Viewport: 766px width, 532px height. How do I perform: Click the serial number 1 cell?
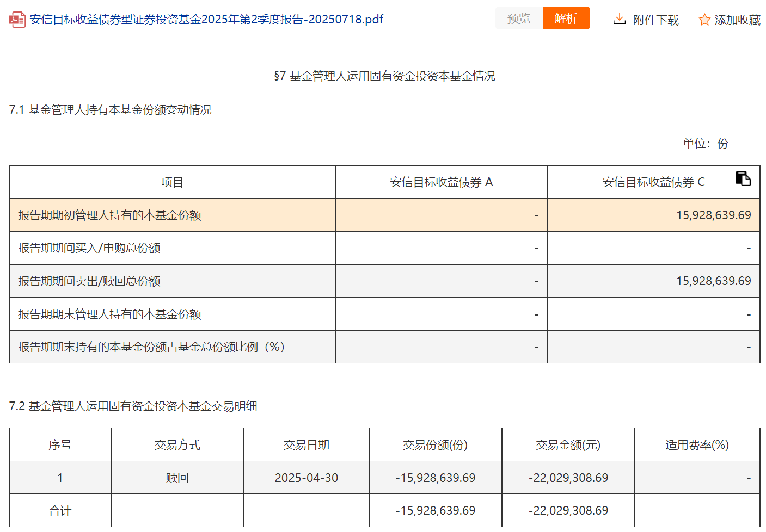click(x=60, y=478)
